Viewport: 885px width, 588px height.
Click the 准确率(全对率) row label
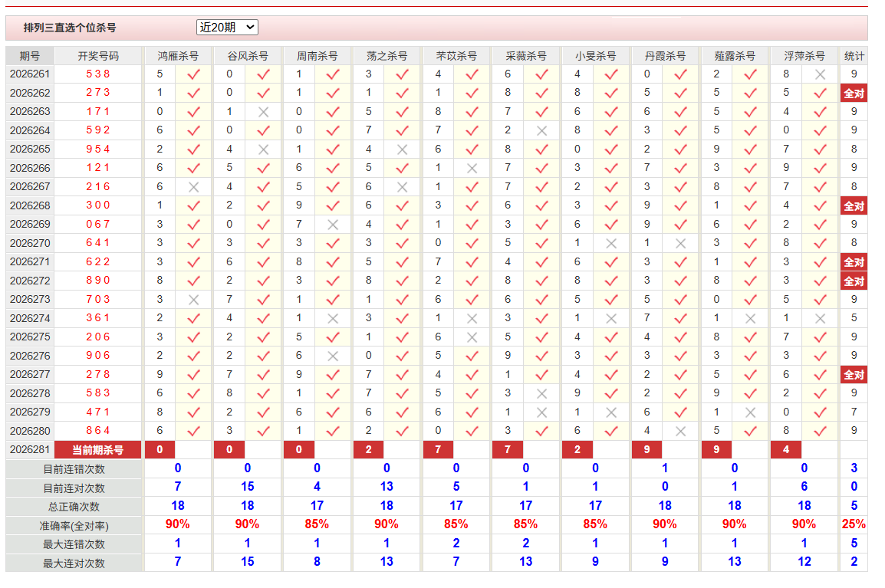(74, 526)
